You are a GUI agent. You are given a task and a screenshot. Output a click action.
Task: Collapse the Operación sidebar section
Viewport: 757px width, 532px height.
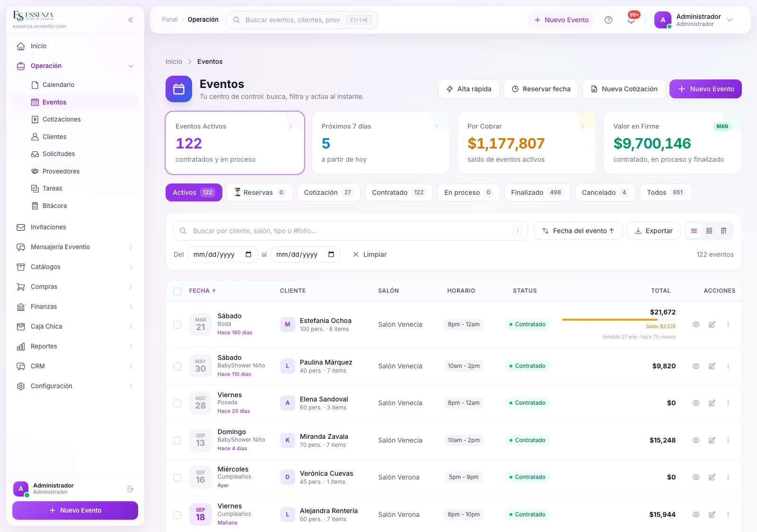click(75, 66)
